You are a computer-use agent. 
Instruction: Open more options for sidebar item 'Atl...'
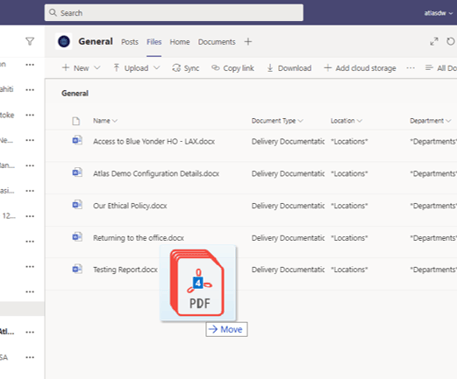pos(30,332)
